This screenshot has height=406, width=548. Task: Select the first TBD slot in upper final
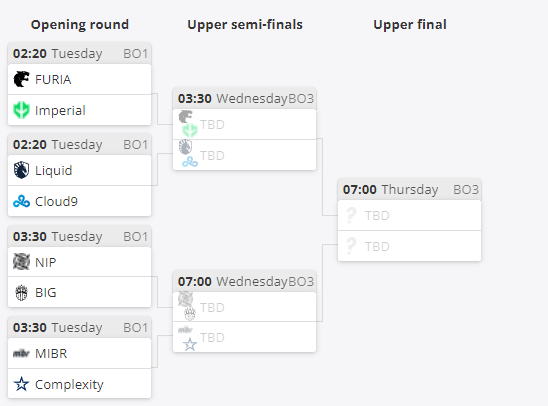[x=410, y=215]
